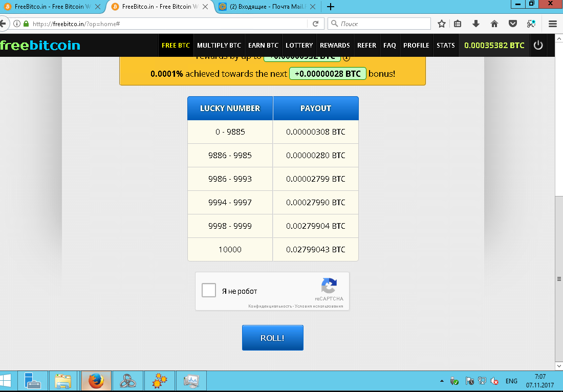Click the LUCKY NUMBER column header
This screenshot has width=563, height=392.
click(230, 108)
